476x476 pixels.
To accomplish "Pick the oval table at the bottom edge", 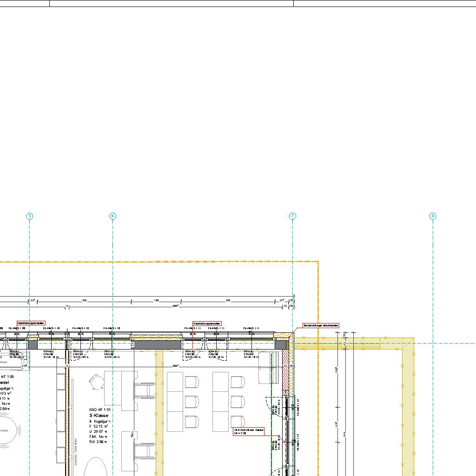I will coord(95,466).
